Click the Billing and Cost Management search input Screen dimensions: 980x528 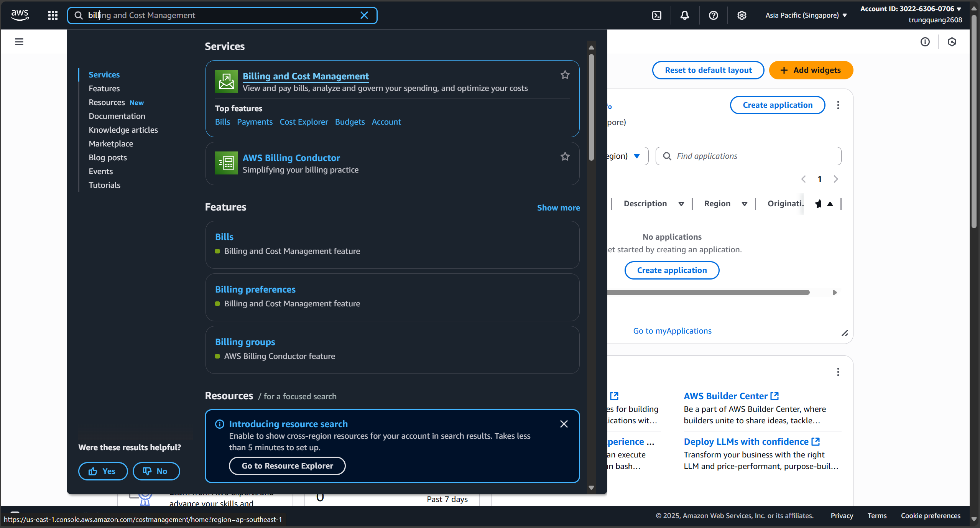pos(222,15)
